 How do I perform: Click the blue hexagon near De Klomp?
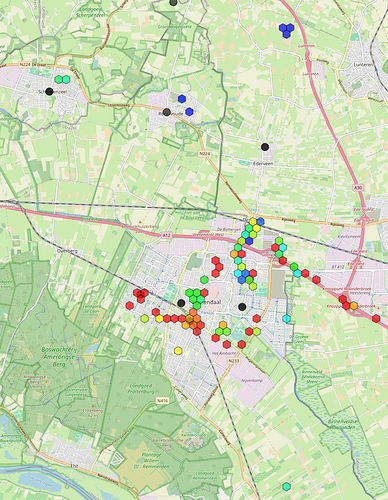pos(260,221)
